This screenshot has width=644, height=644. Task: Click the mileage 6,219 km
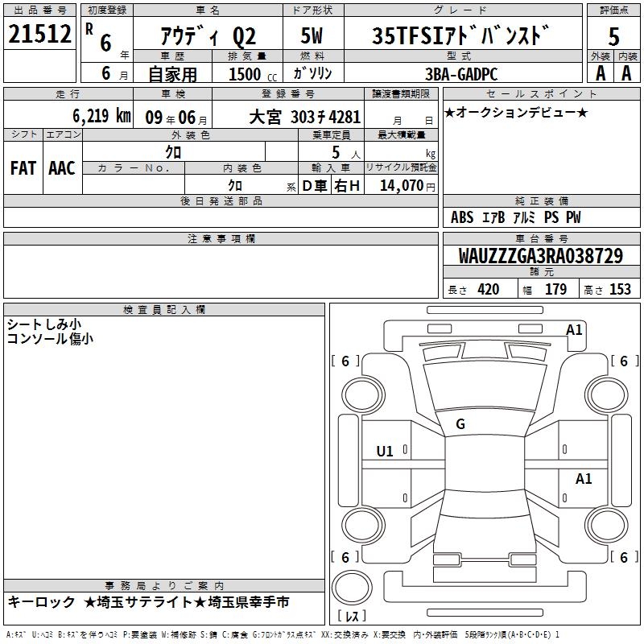tap(102, 116)
